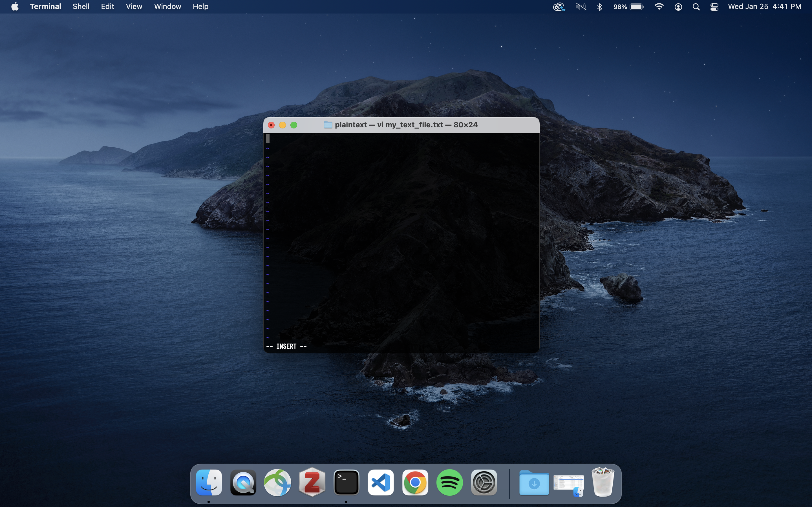Click the Help menu bar item
812x507 pixels.
[x=200, y=6]
